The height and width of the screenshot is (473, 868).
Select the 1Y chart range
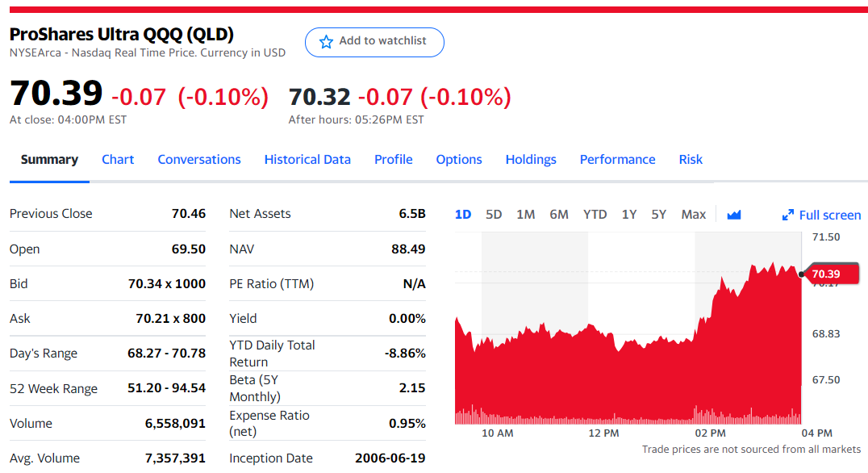tap(629, 215)
